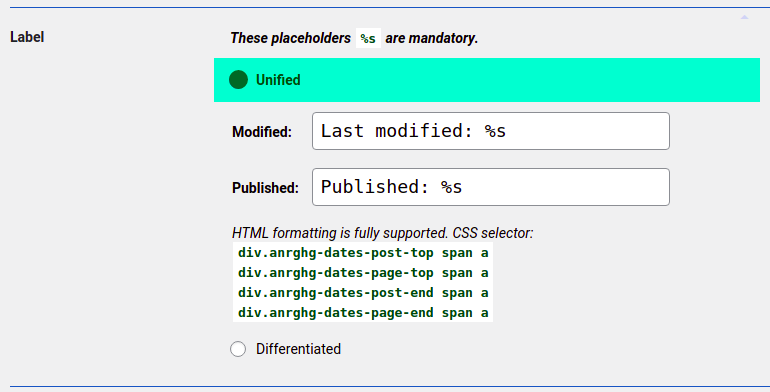The image size is (770, 392).
Task: Click the div.anrghg-dates-post-end span a selector
Action: (x=363, y=293)
